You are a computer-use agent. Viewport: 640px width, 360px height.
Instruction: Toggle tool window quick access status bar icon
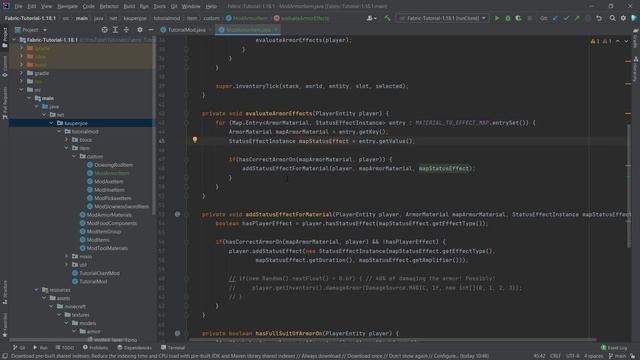[4, 356]
